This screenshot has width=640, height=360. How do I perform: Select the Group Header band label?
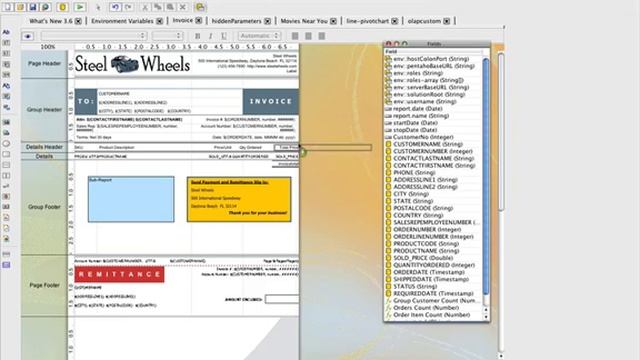point(44,109)
